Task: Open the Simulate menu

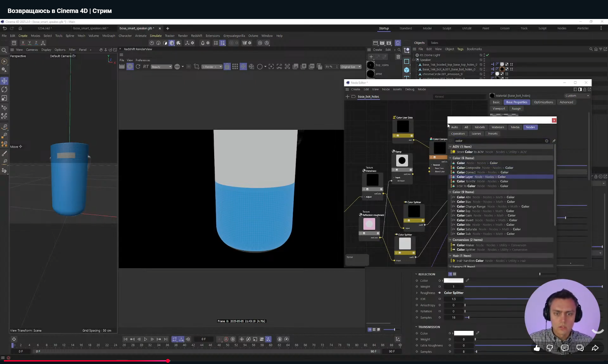Action: (x=155, y=36)
